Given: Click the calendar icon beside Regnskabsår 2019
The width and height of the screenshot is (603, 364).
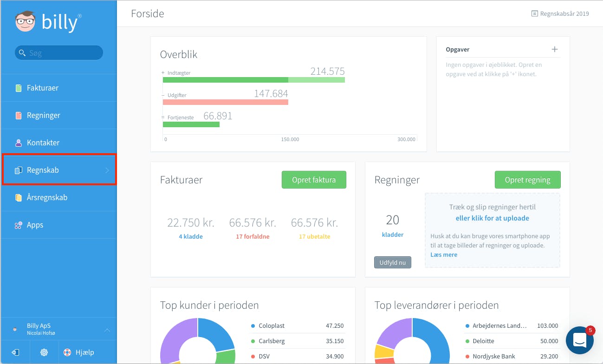Looking at the screenshot, I should tap(534, 13).
